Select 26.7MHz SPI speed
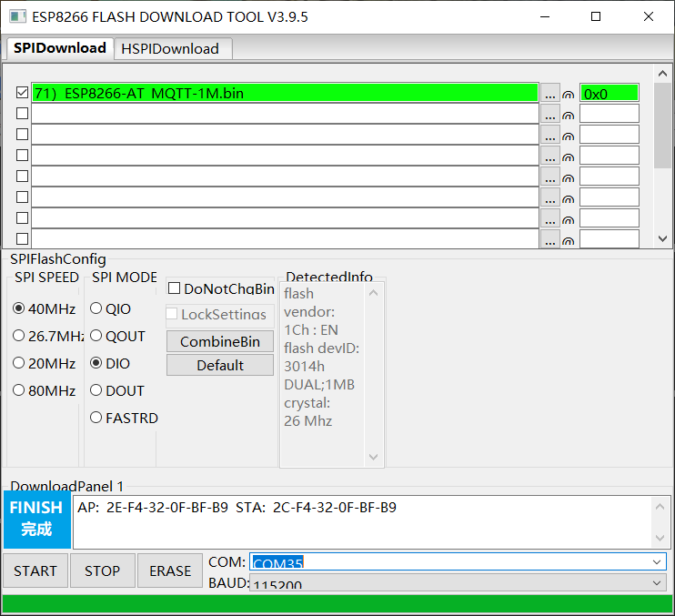 click(48, 336)
